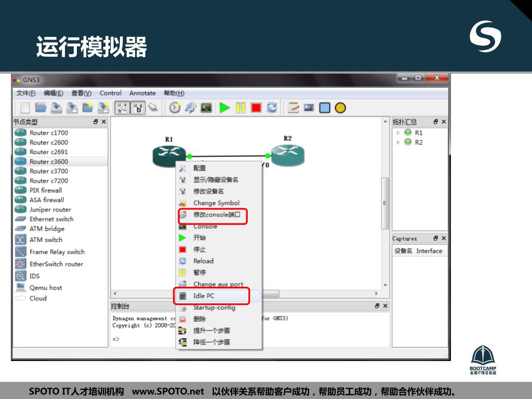The height and width of the screenshot is (399, 532).
Task: Choose 降低一个步骤 in context menu
Action: 219,342
